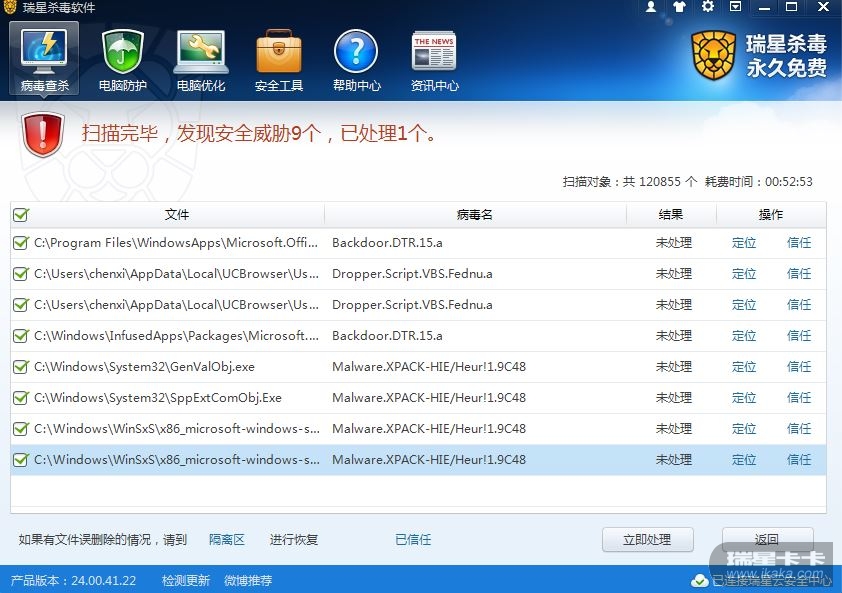842x593 pixels.
Task: Click 信任 for C:\Windows\InfusedApps row
Action: pyautogui.click(x=799, y=336)
